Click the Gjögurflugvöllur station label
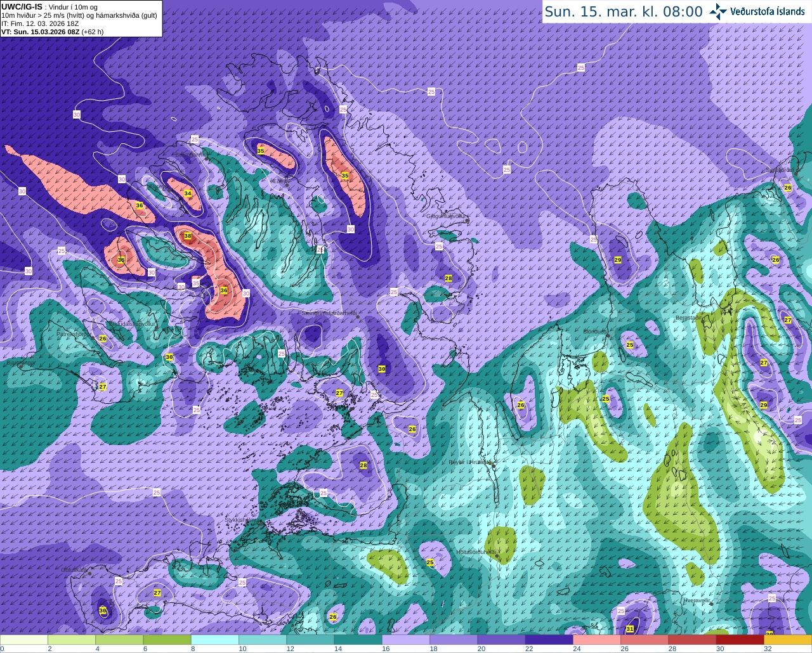This screenshot has width=812, height=653. tap(447, 216)
